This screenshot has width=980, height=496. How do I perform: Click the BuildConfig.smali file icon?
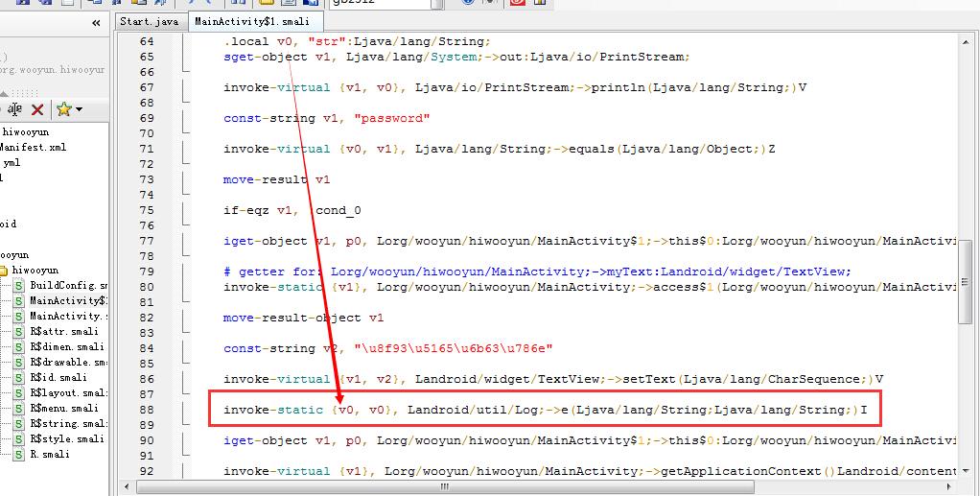[x=18, y=285]
